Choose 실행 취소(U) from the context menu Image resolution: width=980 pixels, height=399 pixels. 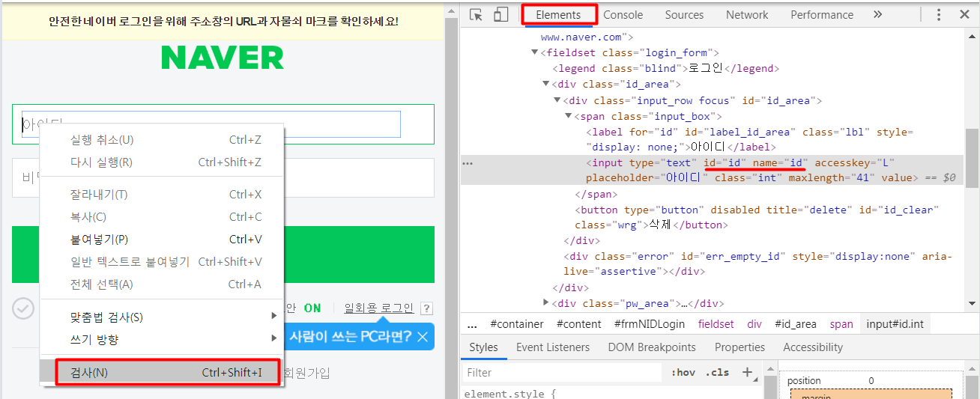[x=162, y=140]
